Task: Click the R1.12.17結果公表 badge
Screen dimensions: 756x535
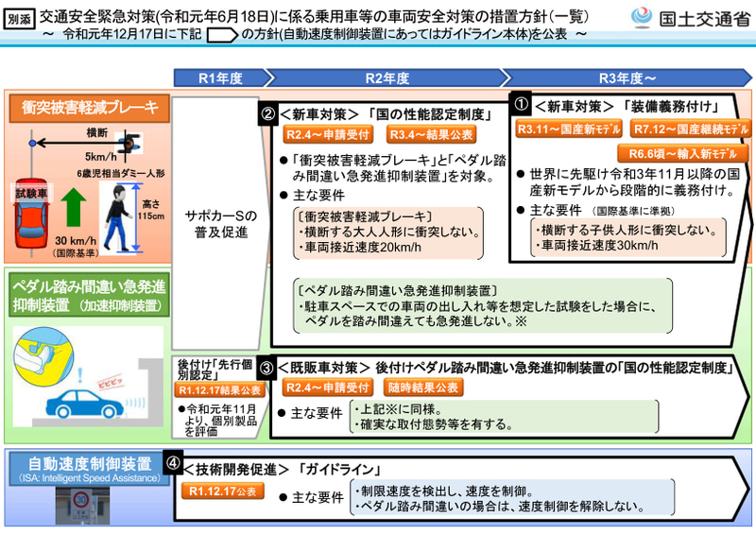Action: point(220,389)
